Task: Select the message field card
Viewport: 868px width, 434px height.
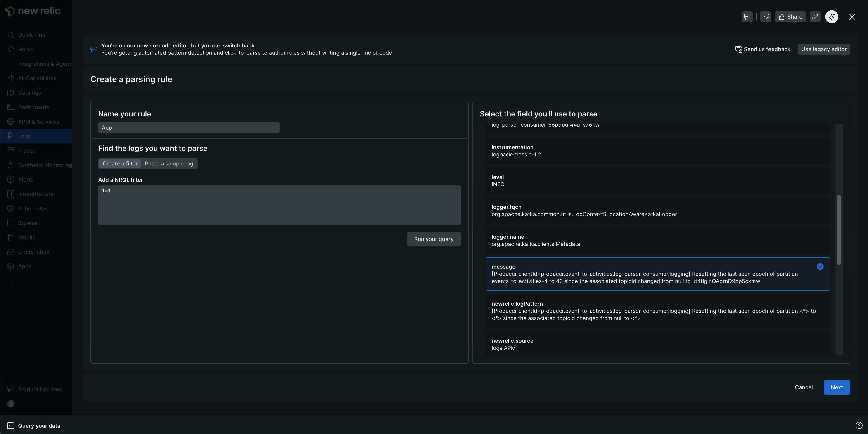Action: point(657,274)
